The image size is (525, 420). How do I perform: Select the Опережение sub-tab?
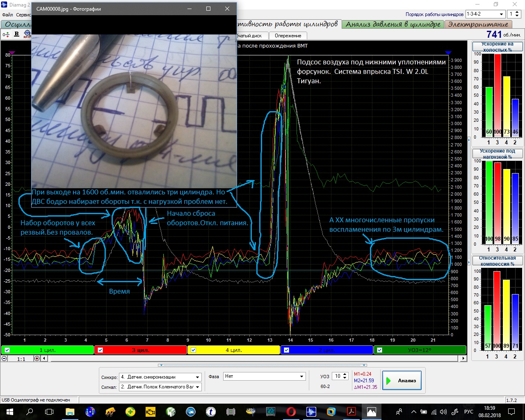pyautogui.click(x=288, y=36)
